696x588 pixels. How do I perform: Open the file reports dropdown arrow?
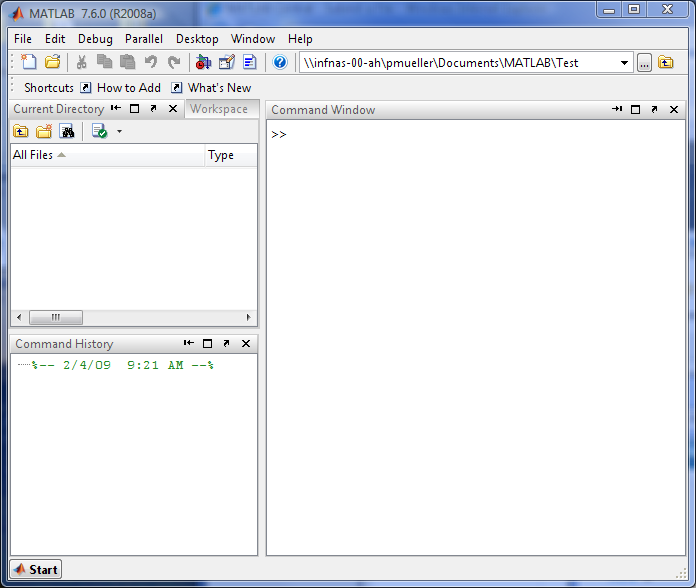tap(119, 132)
